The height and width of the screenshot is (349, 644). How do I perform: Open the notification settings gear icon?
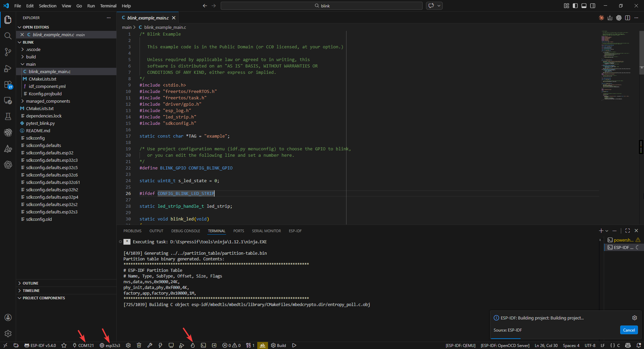634,318
